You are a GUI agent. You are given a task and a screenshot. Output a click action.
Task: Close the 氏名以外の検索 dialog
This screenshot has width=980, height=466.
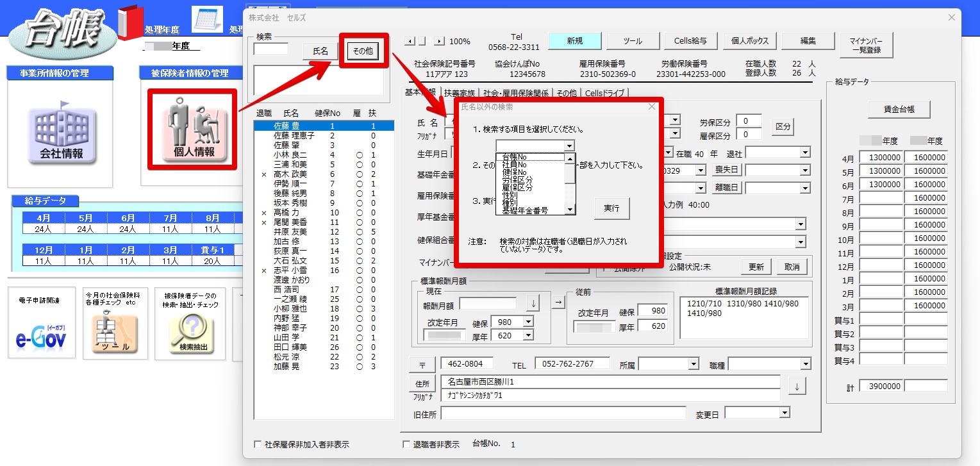point(652,107)
